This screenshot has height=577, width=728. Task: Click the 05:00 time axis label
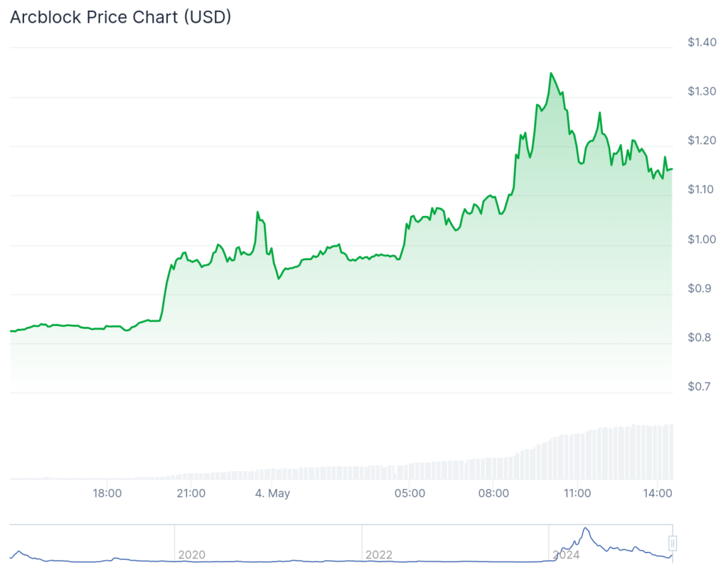411,493
